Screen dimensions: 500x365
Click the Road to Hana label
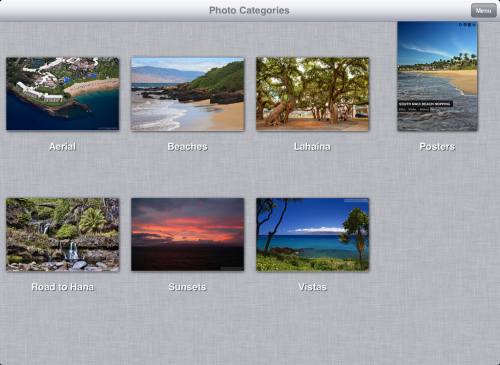63,287
